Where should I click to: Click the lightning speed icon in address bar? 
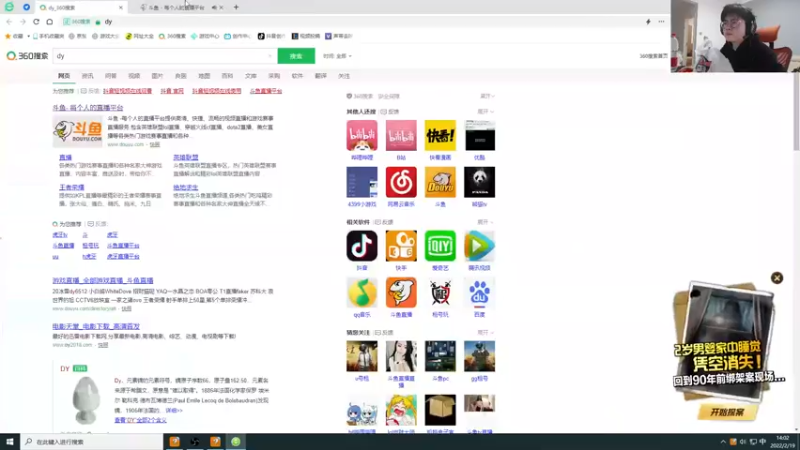[x=648, y=22]
